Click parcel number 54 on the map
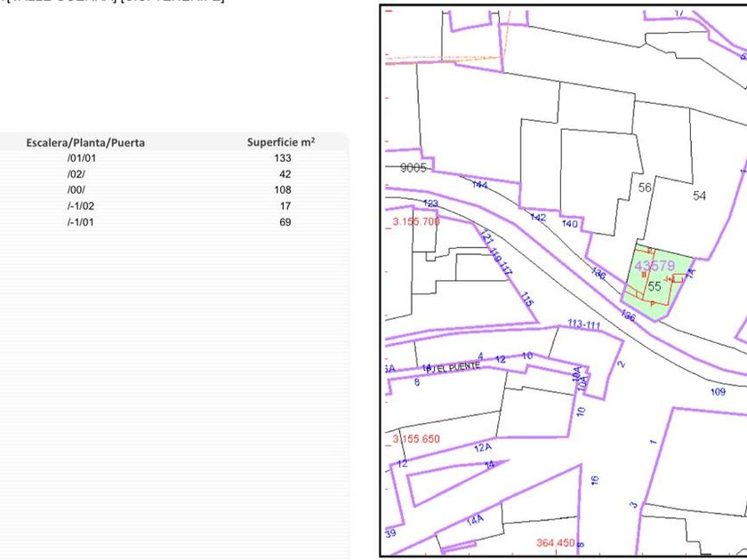This screenshot has height=560, width=747. pyautogui.click(x=699, y=196)
